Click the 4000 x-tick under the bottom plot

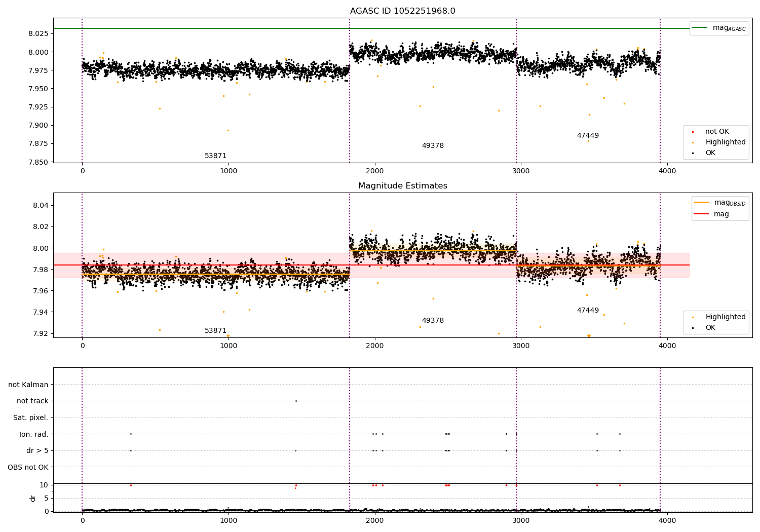[x=667, y=520]
